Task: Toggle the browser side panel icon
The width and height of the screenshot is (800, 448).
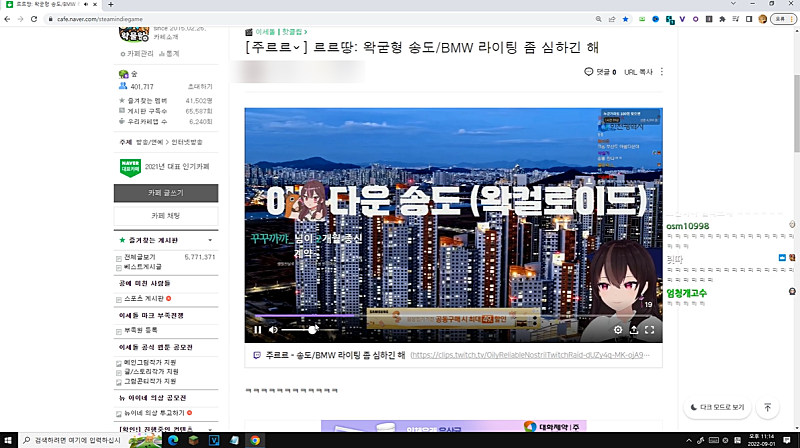Action: point(748,19)
